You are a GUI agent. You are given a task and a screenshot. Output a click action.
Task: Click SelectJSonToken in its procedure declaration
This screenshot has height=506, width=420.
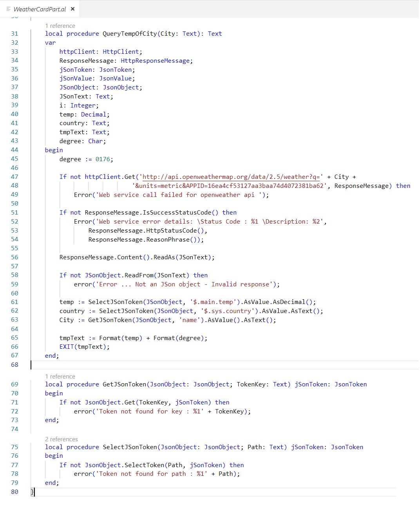[x=130, y=447]
